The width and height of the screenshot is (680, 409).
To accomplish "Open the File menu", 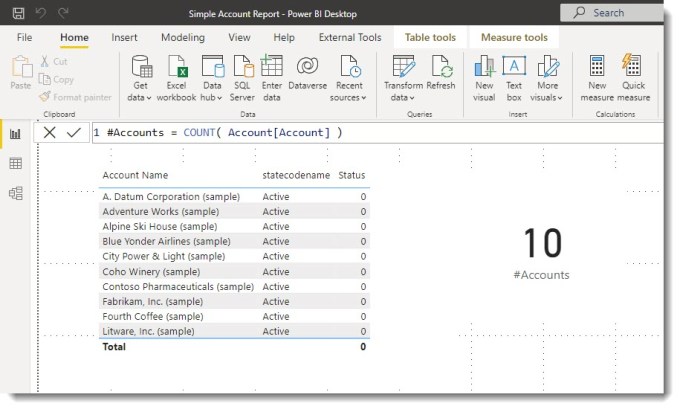I will click(x=24, y=37).
